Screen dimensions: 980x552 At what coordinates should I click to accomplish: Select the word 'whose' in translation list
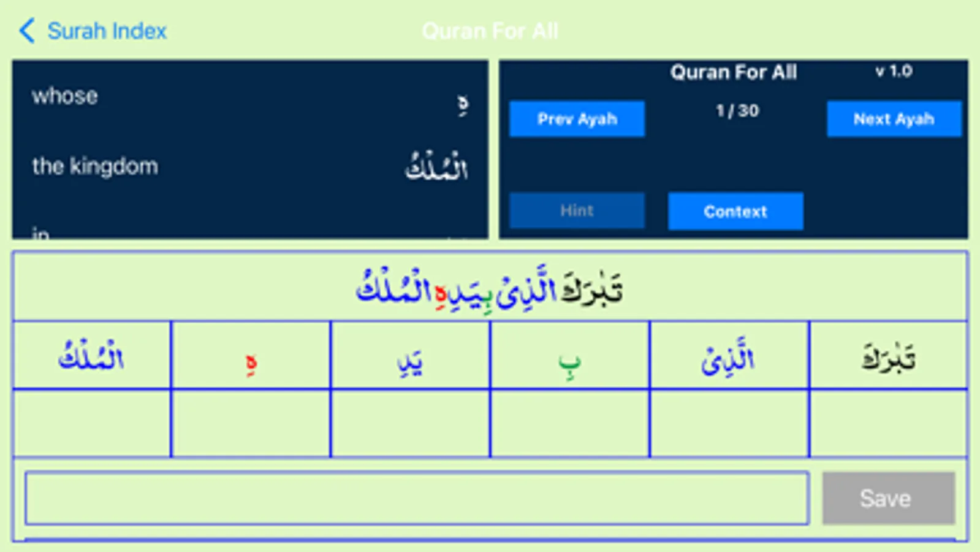(65, 96)
